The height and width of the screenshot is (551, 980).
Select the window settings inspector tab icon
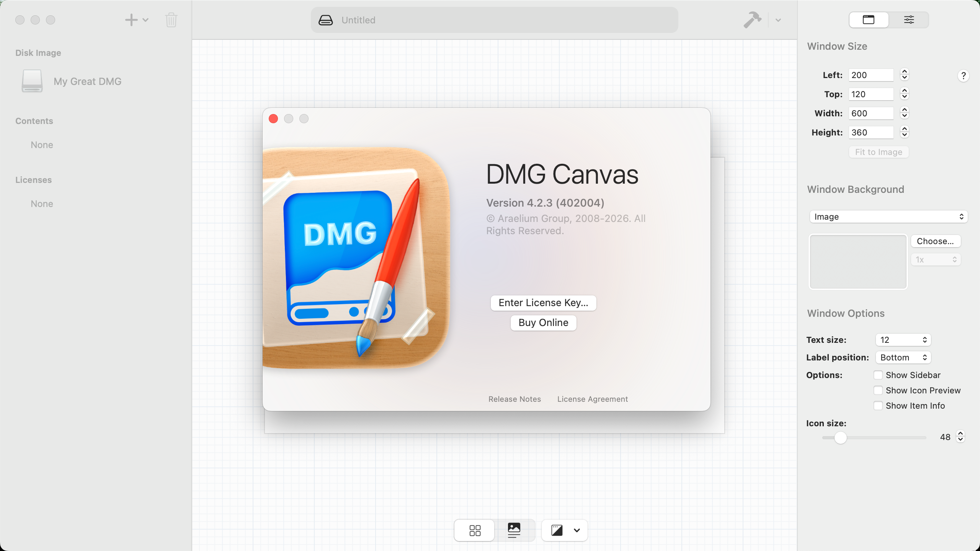[x=868, y=20]
